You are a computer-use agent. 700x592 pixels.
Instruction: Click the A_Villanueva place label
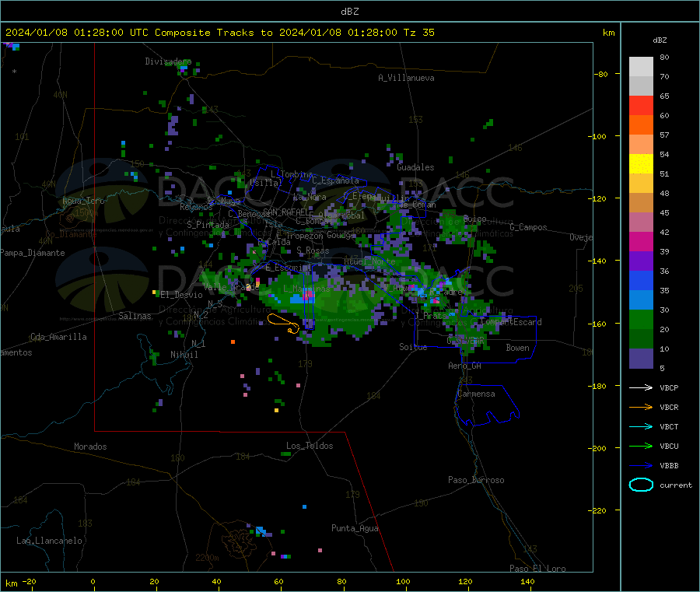(406, 78)
